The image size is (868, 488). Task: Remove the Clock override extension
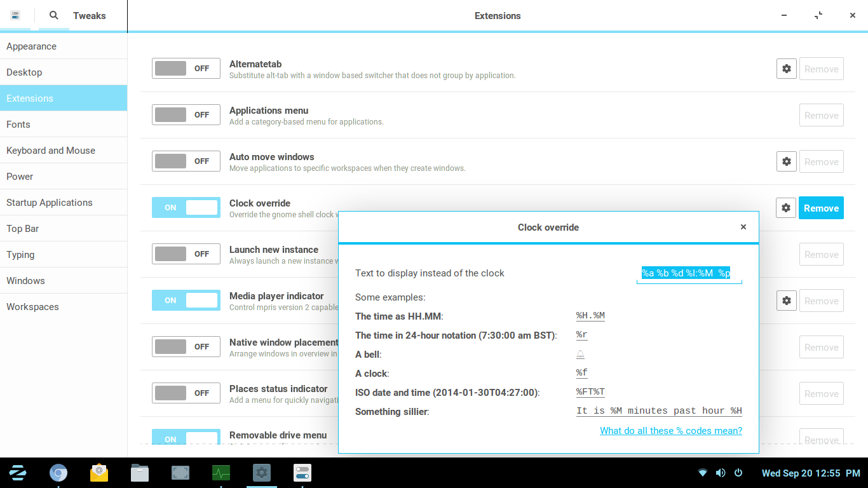tap(821, 208)
